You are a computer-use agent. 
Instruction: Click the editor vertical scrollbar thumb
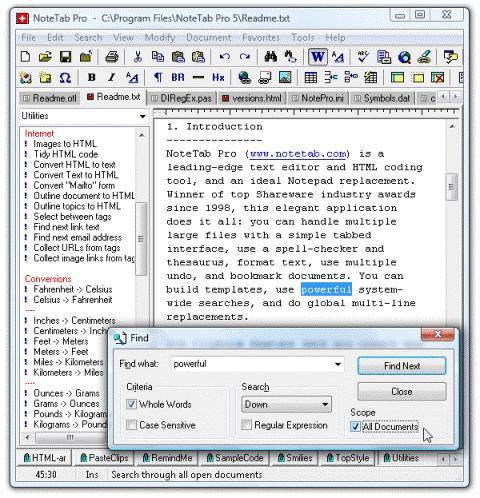point(452,187)
